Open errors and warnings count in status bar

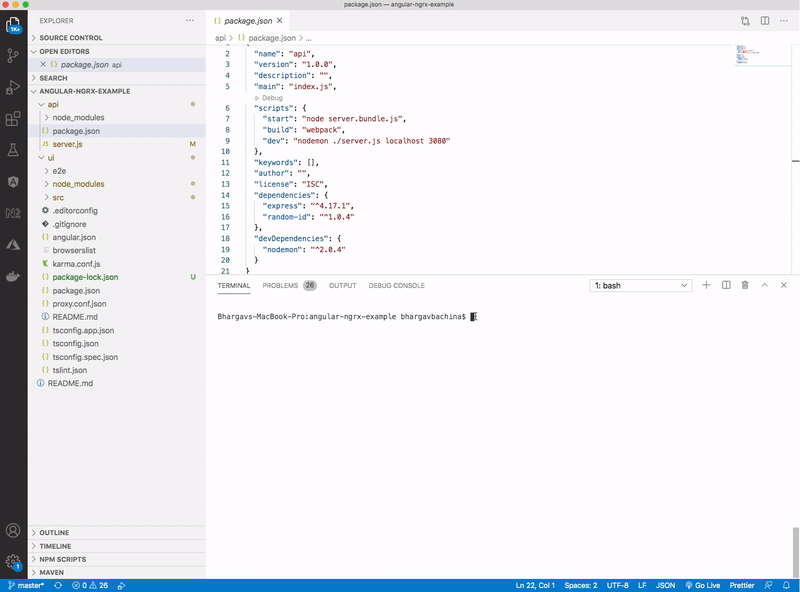(90, 585)
